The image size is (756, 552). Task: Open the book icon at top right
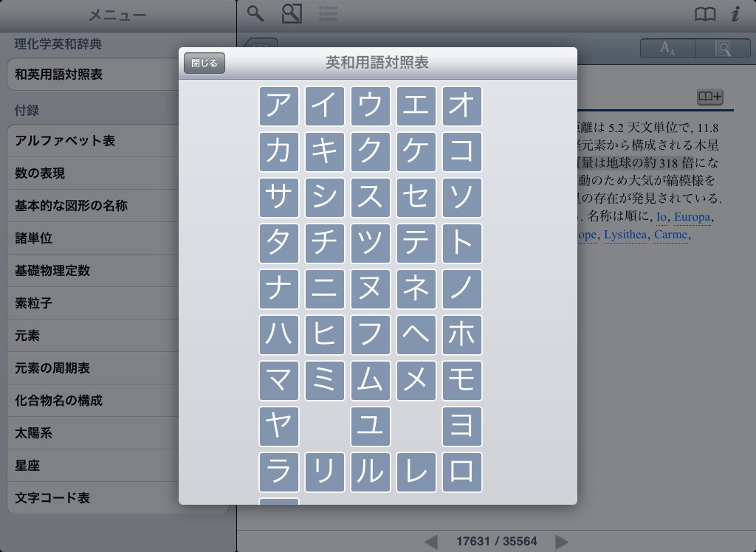(x=705, y=14)
